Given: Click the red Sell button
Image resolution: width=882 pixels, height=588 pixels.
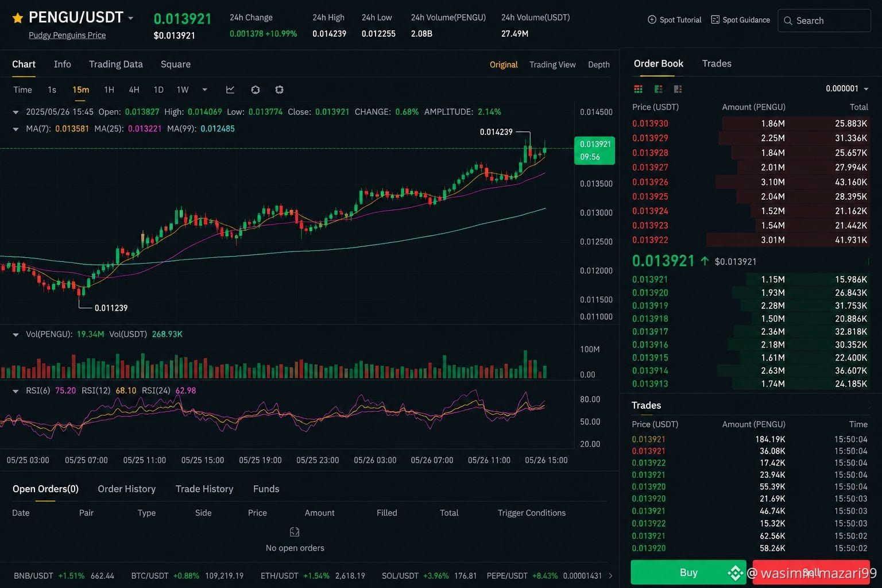Looking at the screenshot, I should [x=811, y=572].
